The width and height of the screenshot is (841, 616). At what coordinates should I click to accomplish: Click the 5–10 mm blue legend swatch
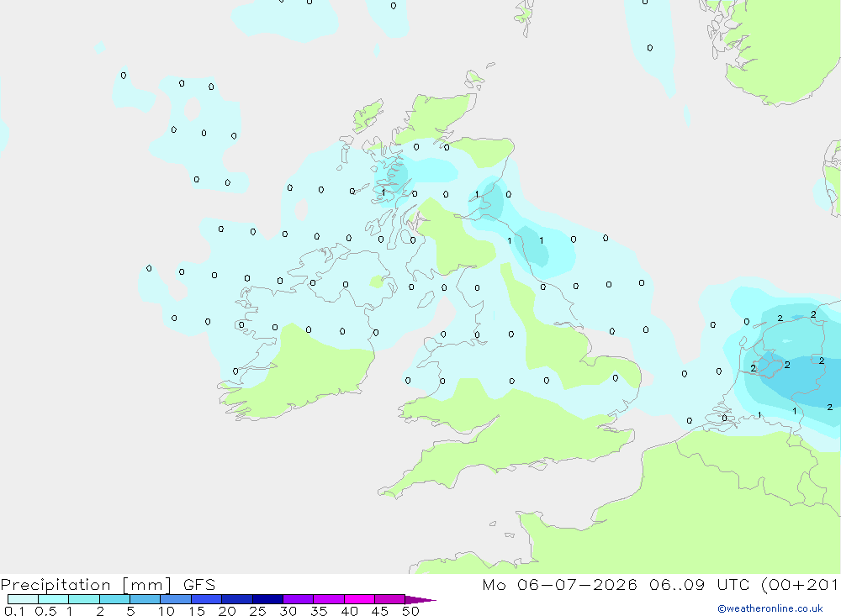(145, 599)
